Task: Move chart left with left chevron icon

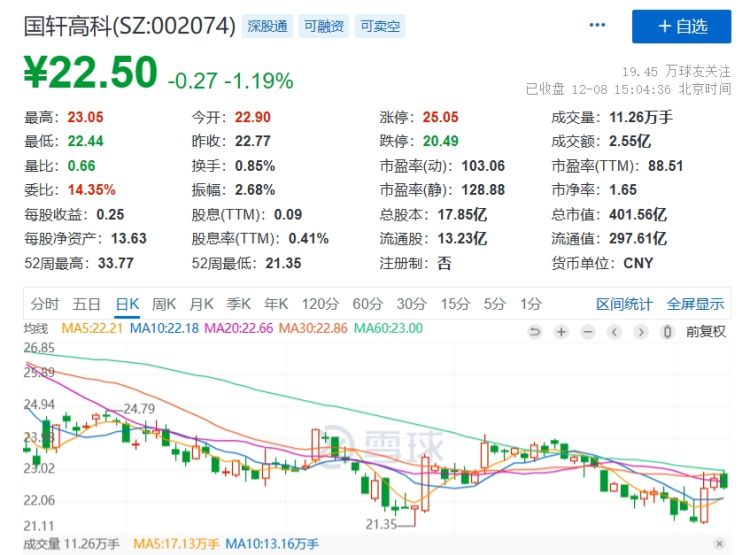Action: click(615, 332)
